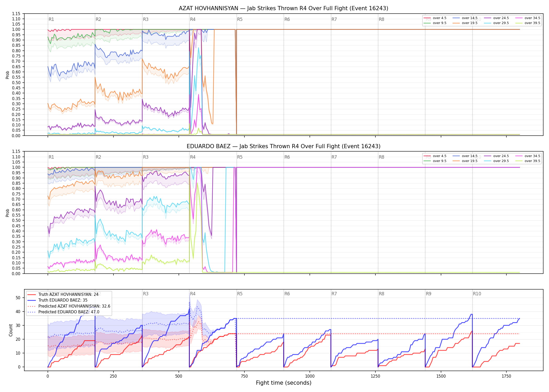The width and height of the screenshot is (549, 392).
Task: Click the 'over 4.5' legend entry in top chart
Action: click(435, 18)
